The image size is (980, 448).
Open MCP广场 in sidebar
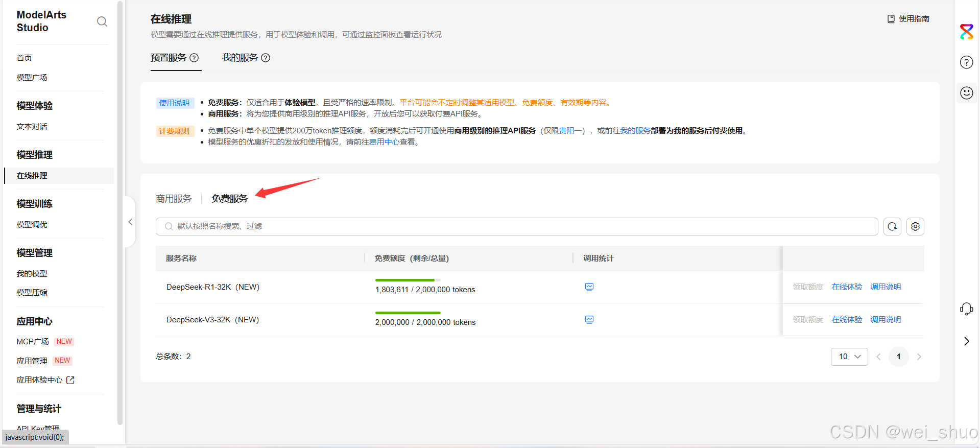coord(33,342)
